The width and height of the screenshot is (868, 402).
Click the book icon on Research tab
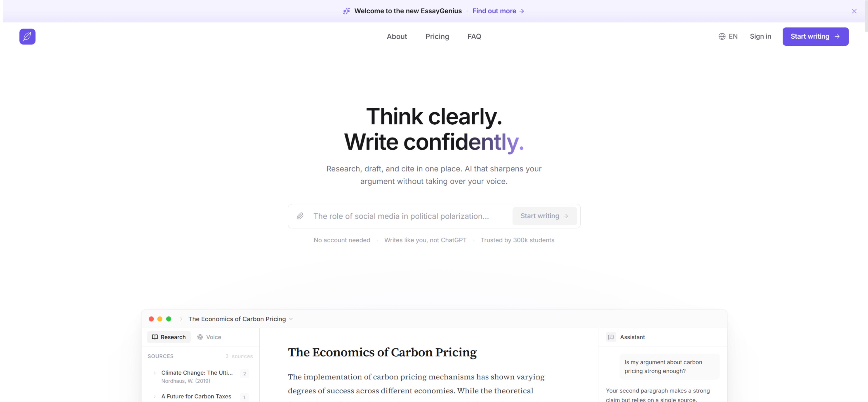tap(155, 337)
